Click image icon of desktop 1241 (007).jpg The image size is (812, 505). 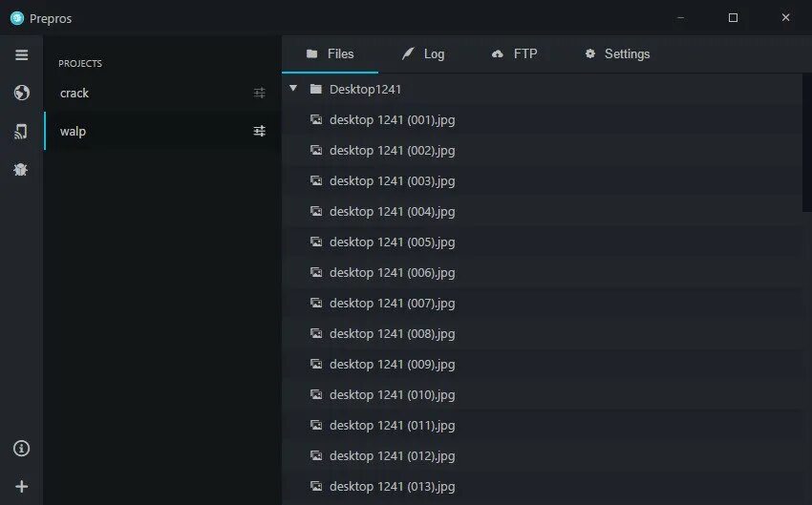pos(316,303)
